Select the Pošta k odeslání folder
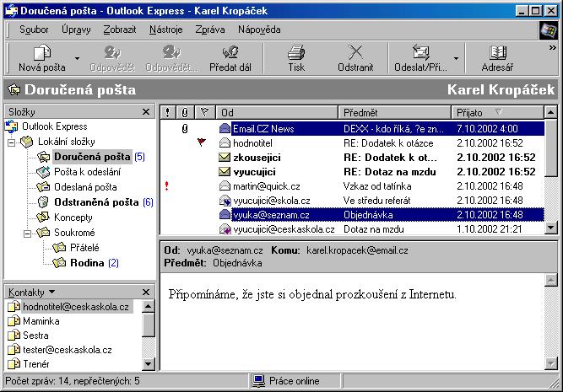The height and width of the screenshot is (392, 563). click(87, 172)
